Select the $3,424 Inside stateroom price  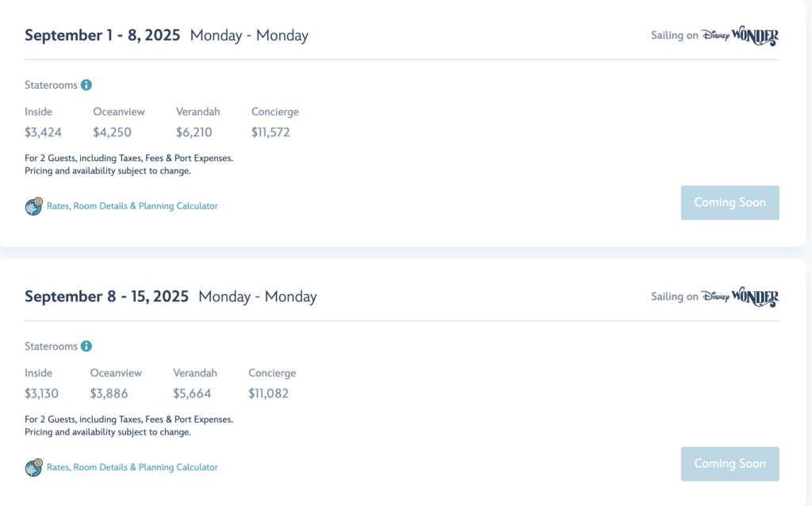[43, 132]
